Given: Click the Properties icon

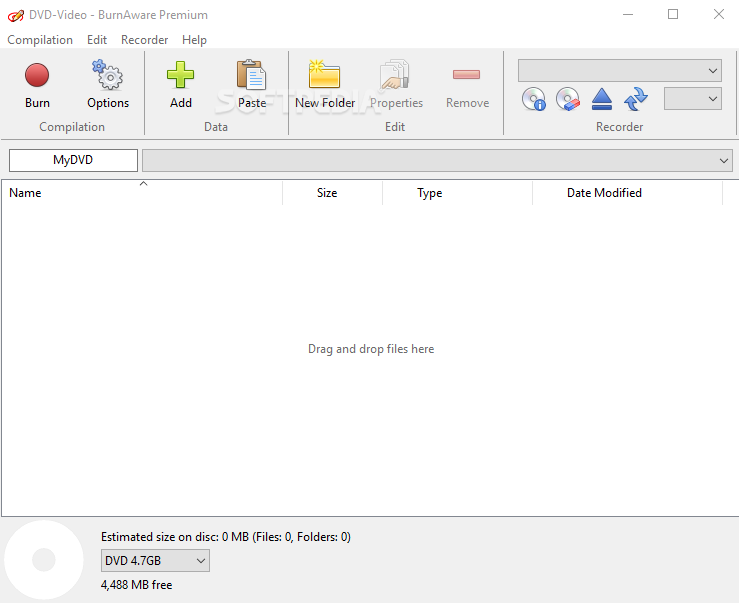Looking at the screenshot, I should 395,74.
